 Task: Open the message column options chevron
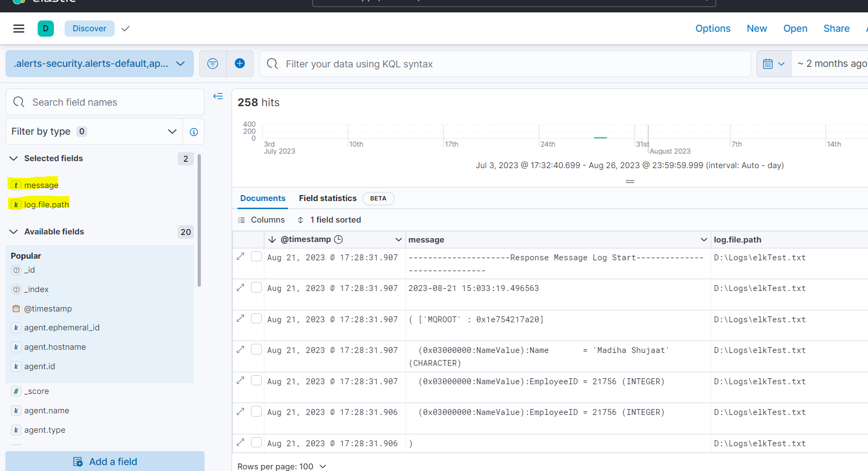(x=704, y=239)
